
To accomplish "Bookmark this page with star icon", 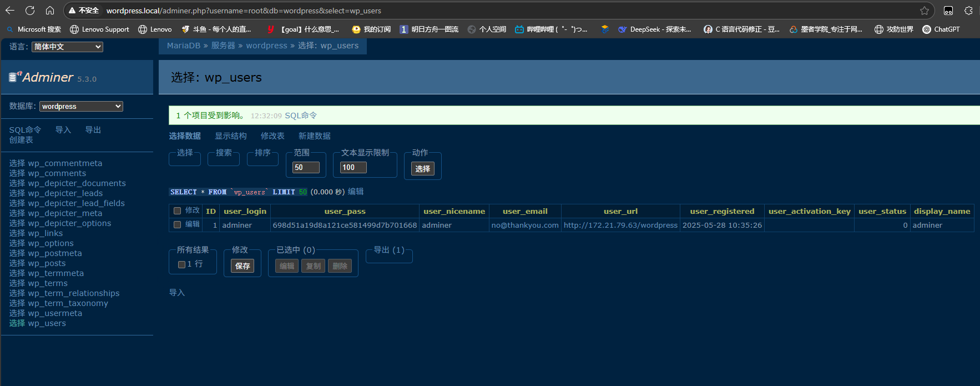I will click(x=925, y=11).
